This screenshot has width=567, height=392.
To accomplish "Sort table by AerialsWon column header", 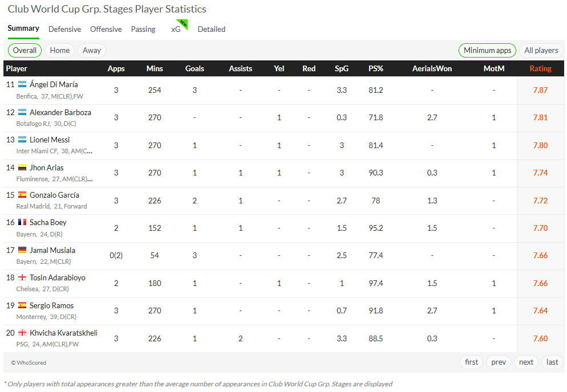I will pyautogui.click(x=432, y=68).
